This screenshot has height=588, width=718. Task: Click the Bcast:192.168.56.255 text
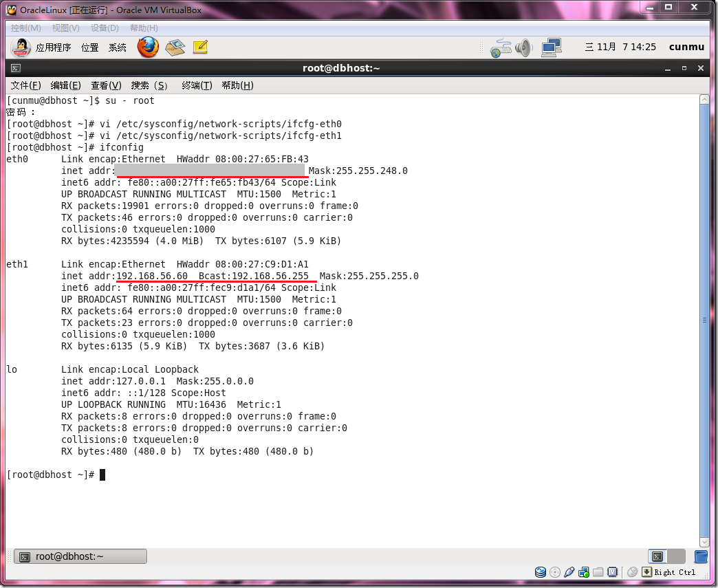pos(254,276)
